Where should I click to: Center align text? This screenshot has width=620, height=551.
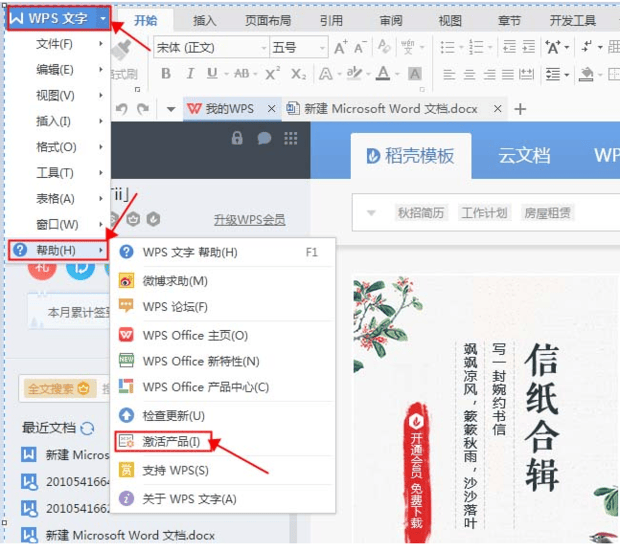[x=469, y=74]
